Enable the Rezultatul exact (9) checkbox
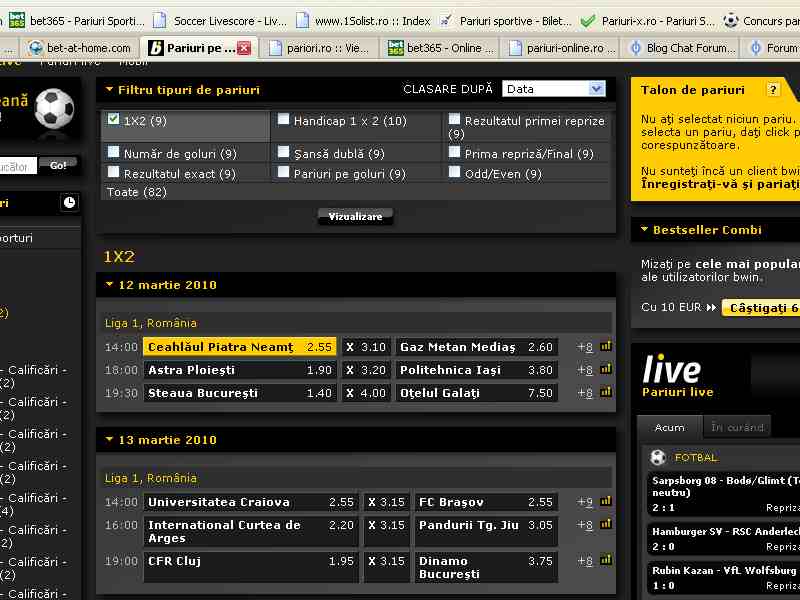 [113, 172]
